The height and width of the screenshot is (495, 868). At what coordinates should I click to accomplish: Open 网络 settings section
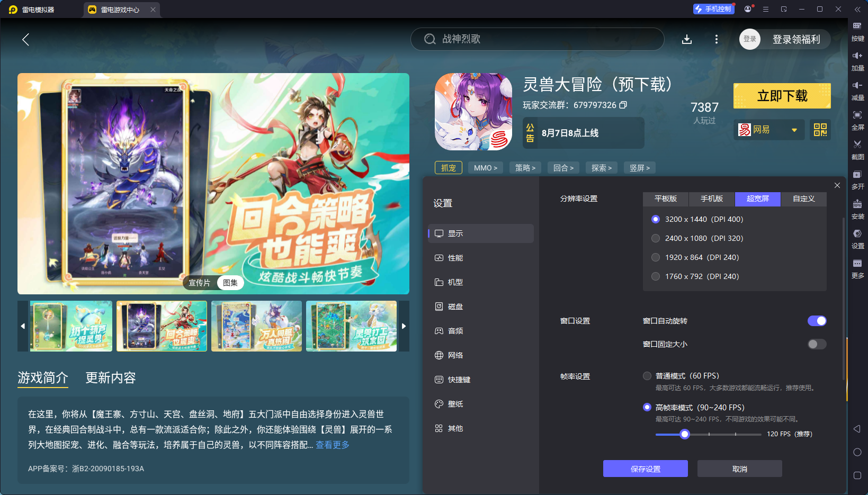click(x=481, y=355)
